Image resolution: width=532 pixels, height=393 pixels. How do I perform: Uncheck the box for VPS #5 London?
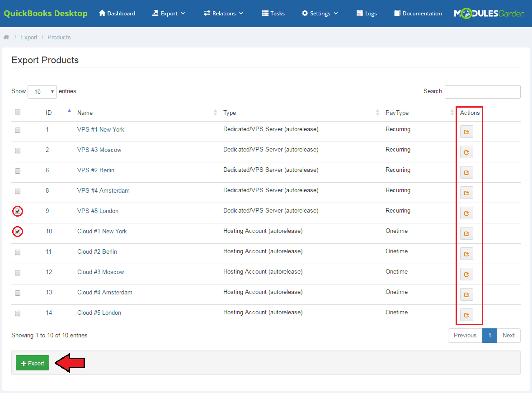(18, 211)
